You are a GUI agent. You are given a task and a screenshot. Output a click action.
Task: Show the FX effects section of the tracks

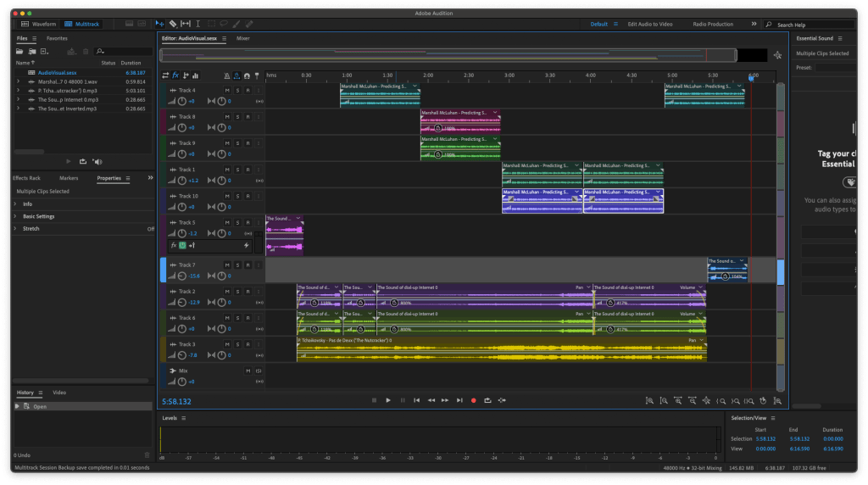coord(175,75)
